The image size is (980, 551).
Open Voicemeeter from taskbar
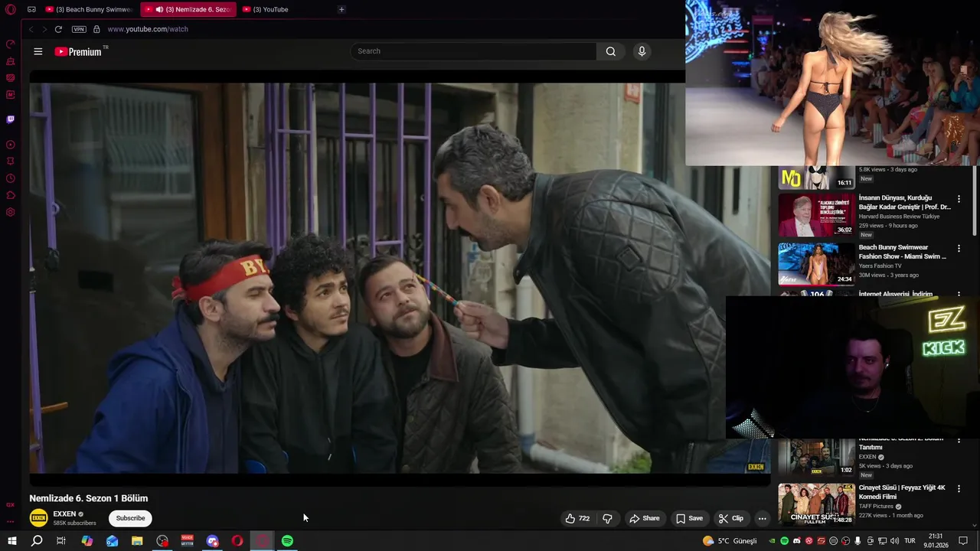[x=187, y=541]
